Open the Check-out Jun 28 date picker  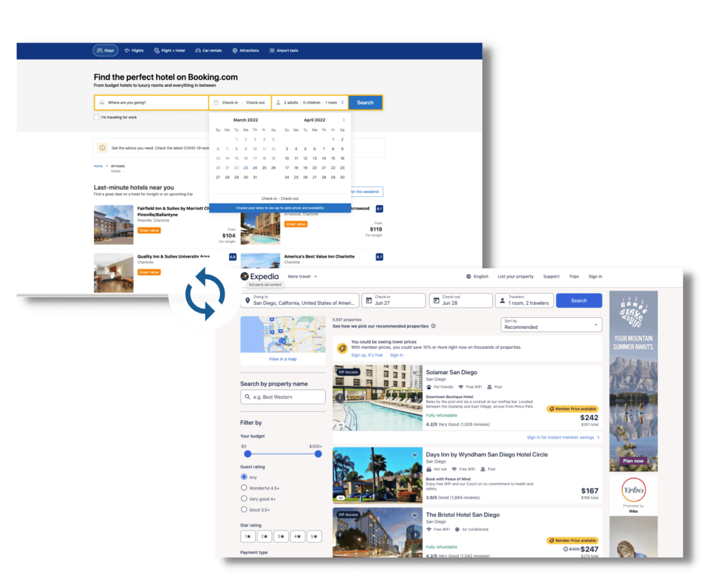461,300
